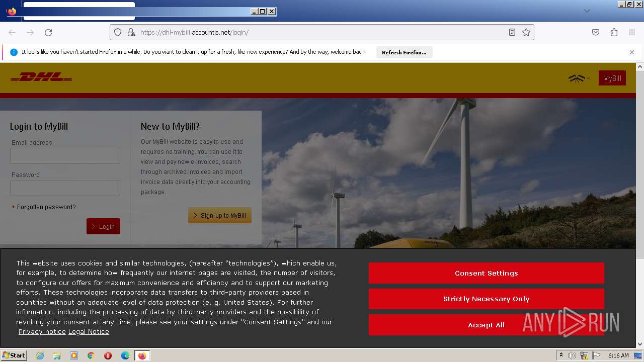Choose Strictly Necessary Only cookies

[x=487, y=299]
